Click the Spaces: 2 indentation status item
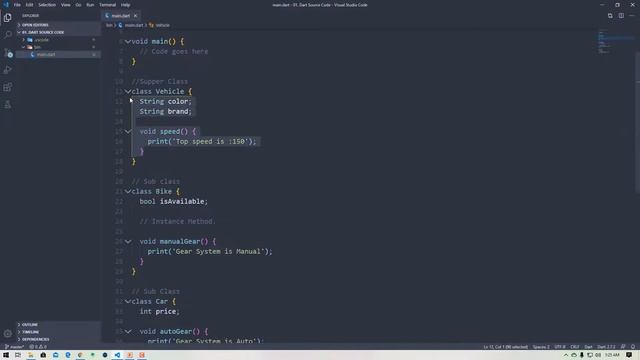The height and width of the screenshot is (360, 640). click(541, 347)
